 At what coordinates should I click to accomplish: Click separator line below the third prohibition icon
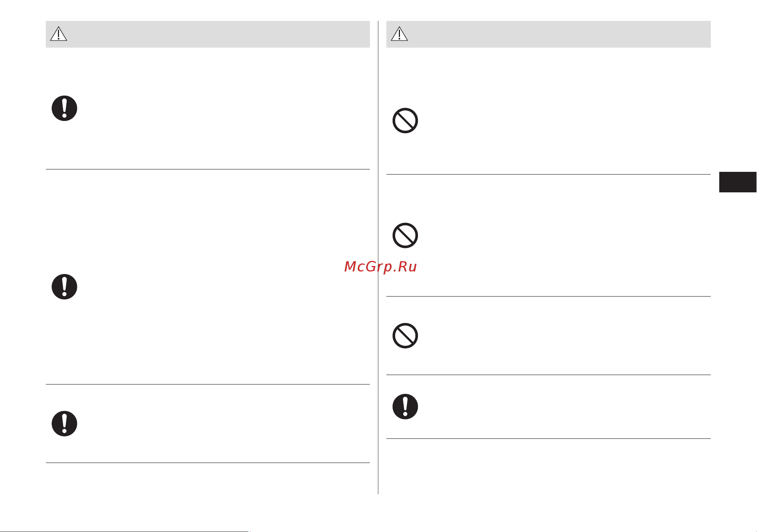pyautogui.click(x=549, y=375)
